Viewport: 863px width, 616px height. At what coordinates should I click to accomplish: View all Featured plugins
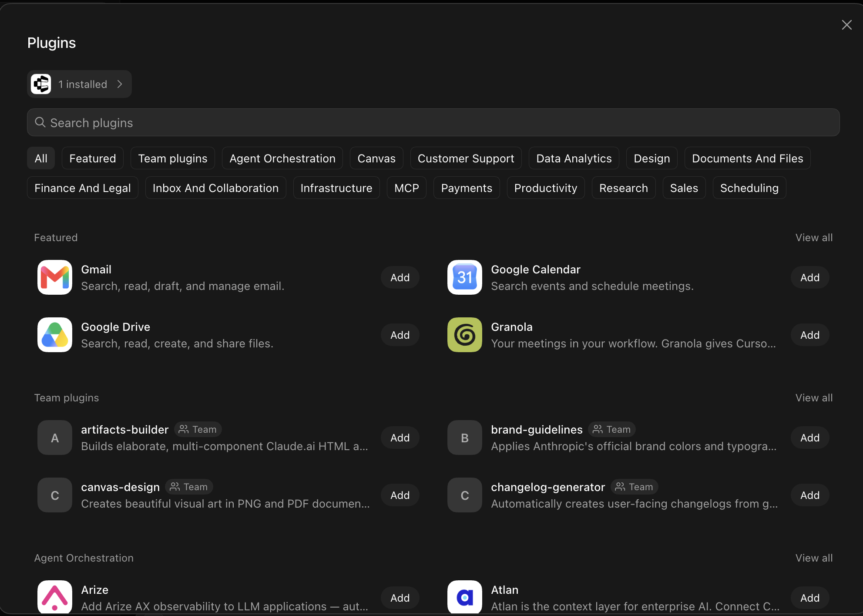[814, 237]
